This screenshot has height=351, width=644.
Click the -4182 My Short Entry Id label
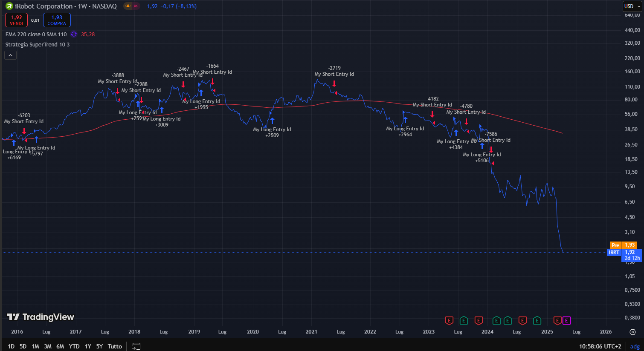click(x=432, y=102)
